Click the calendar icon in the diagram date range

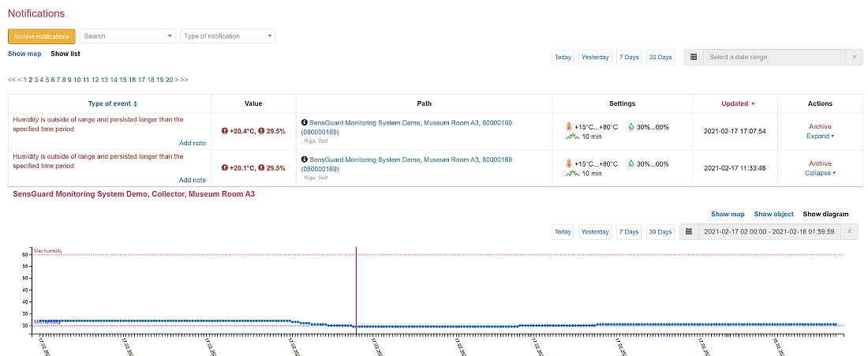pos(689,231)
